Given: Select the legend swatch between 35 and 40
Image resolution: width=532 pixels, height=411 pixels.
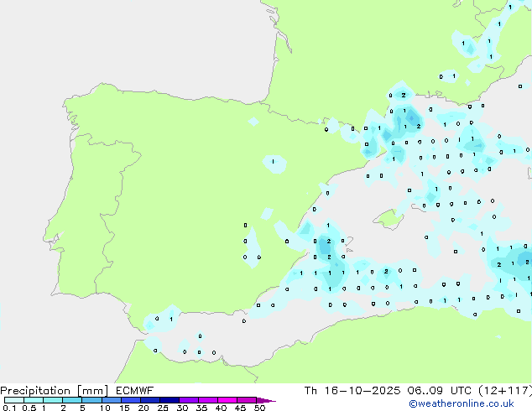Looking at the screenshot, I should click(x=208, y=400).
